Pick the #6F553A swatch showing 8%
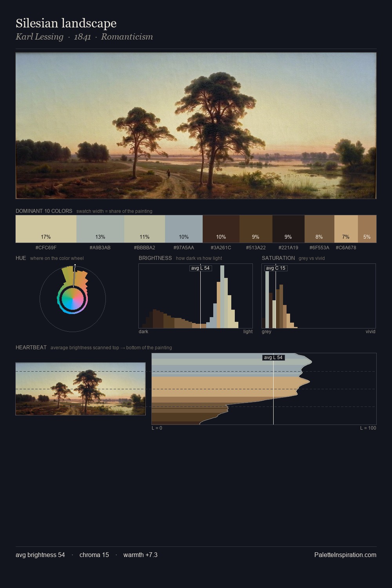This screenshot has width=392, height=588. pos(319,229)
